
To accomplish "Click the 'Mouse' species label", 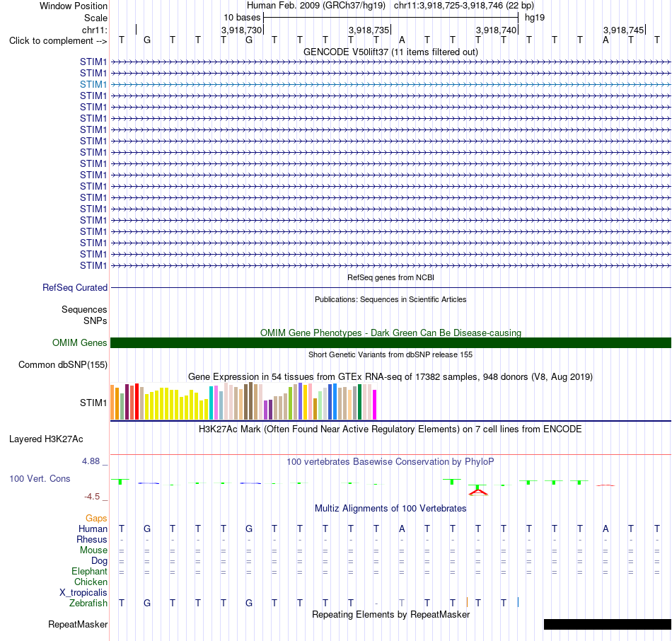I will (93, 550).
